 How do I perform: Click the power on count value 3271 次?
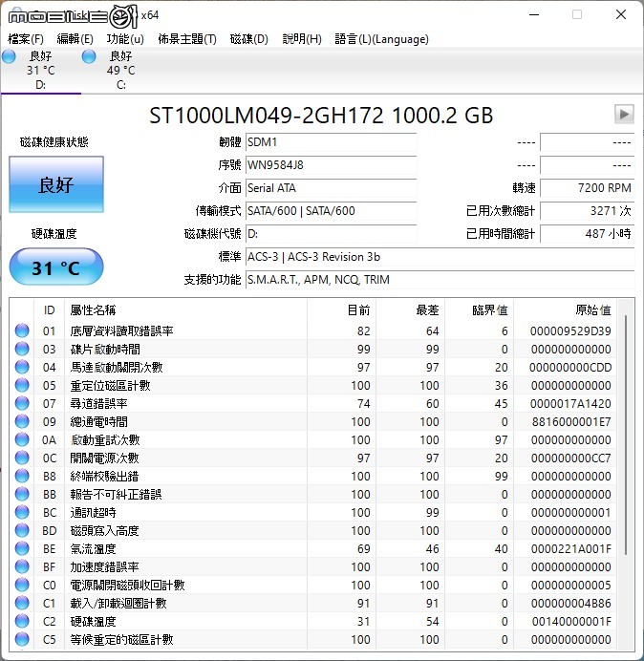(x=587, y=211)
